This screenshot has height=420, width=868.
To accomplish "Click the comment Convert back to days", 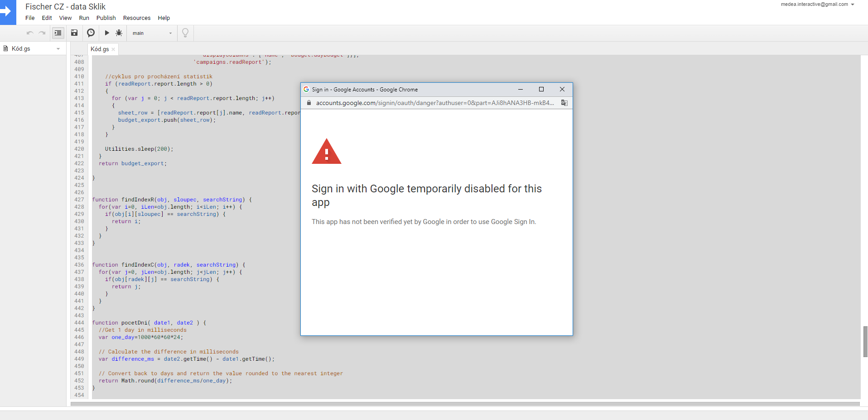I will point(221,373).
